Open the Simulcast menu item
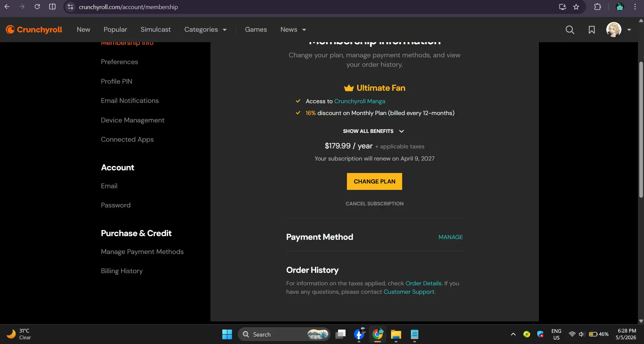The width and height of the screenshot is (644, 344). click(156, 30)
